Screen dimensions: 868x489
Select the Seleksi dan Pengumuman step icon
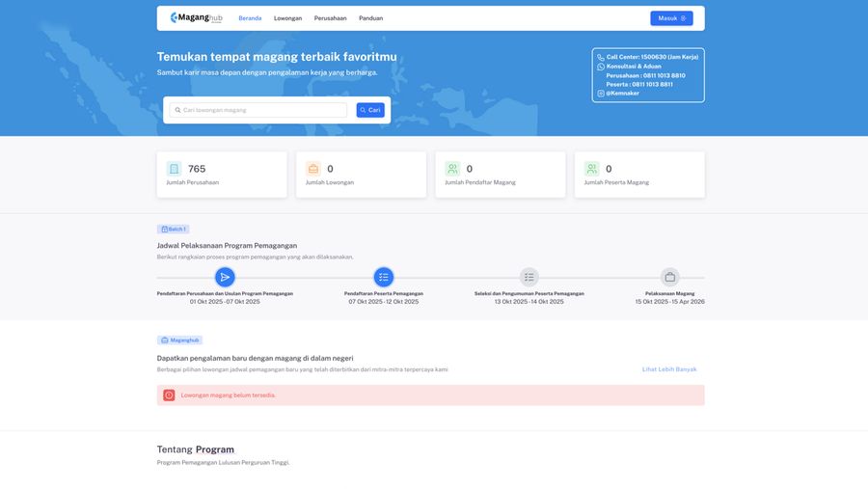click(529, 277)
